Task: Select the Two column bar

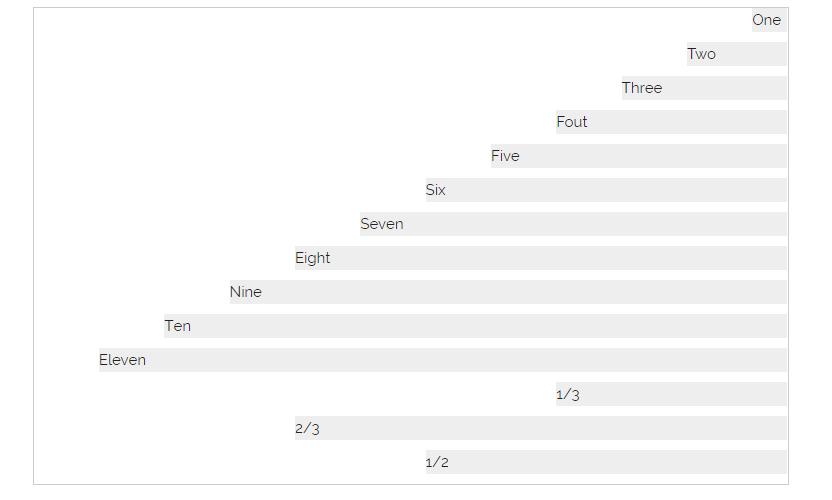Action: pyautogui.click(x=737, y=54)
